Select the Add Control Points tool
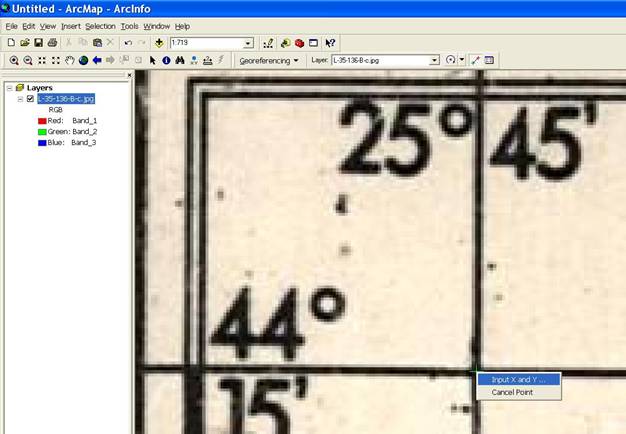The height and width of the screenshot is (434, 626). [475, 60]
